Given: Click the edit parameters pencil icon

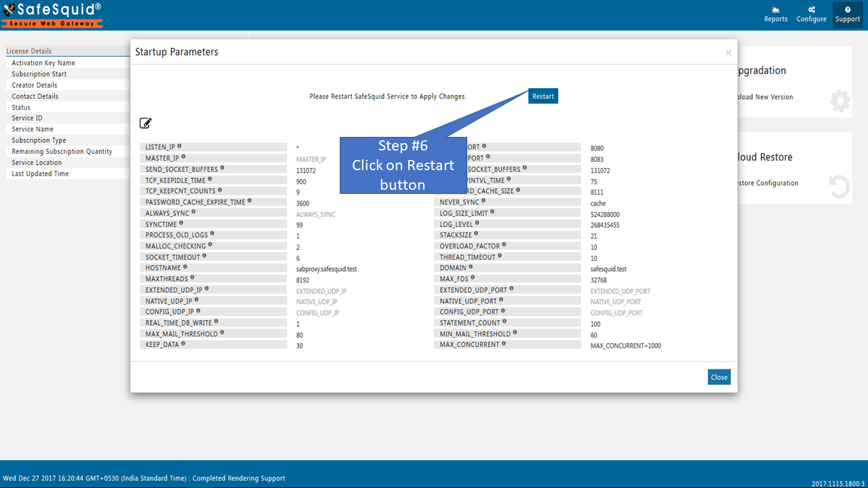Looking at the screenshot, I should pyautogui.click(x=146, y=123).
